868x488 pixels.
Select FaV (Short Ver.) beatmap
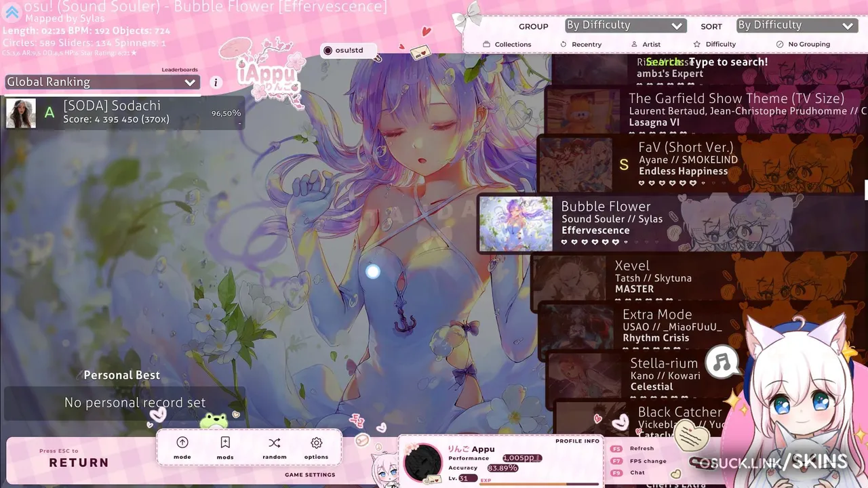point(703,163)
